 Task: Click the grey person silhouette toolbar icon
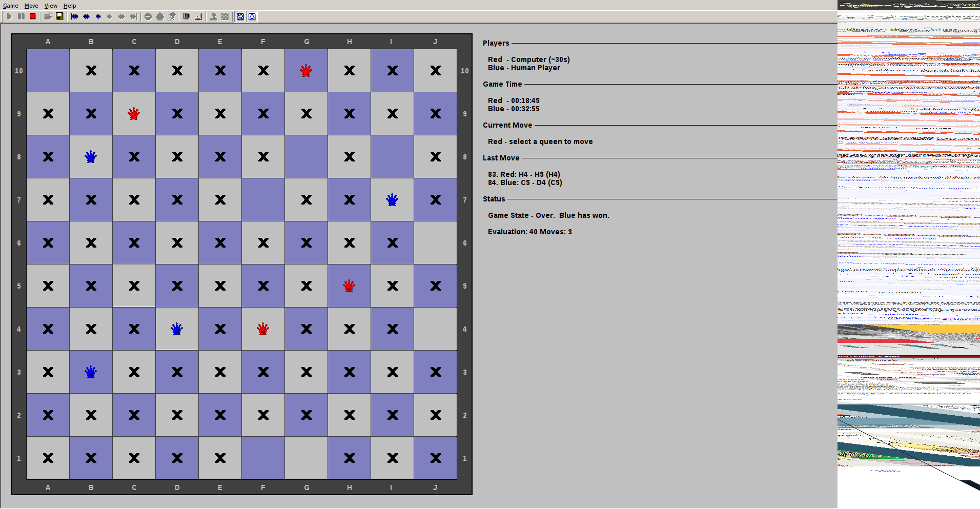click(x=213, y=16)
